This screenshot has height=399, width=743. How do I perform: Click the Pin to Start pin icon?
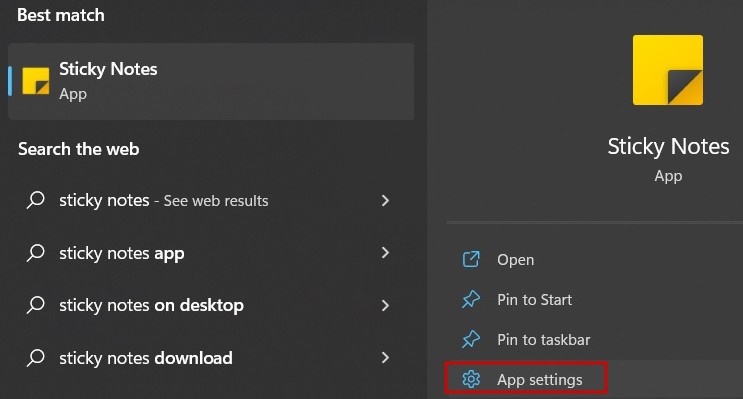coord(471,299)
